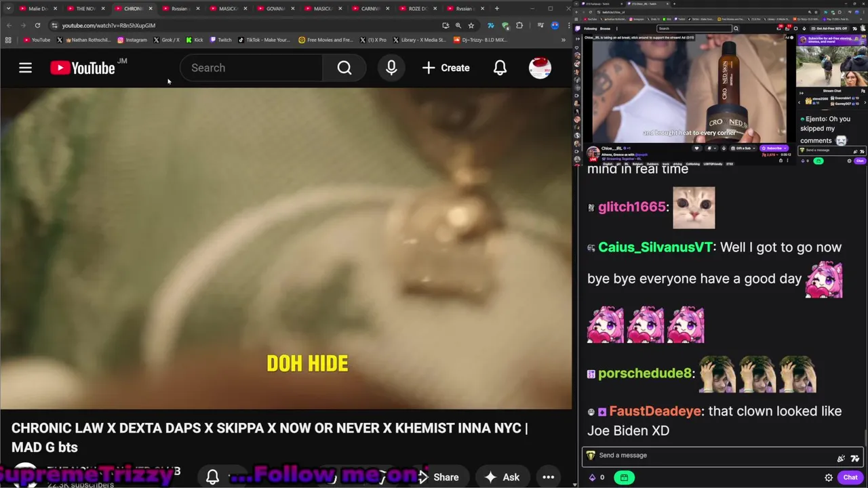868x488 pixels.
Task: Open the apps grid in bookmarks bar
Action: [x=8, y=40]
